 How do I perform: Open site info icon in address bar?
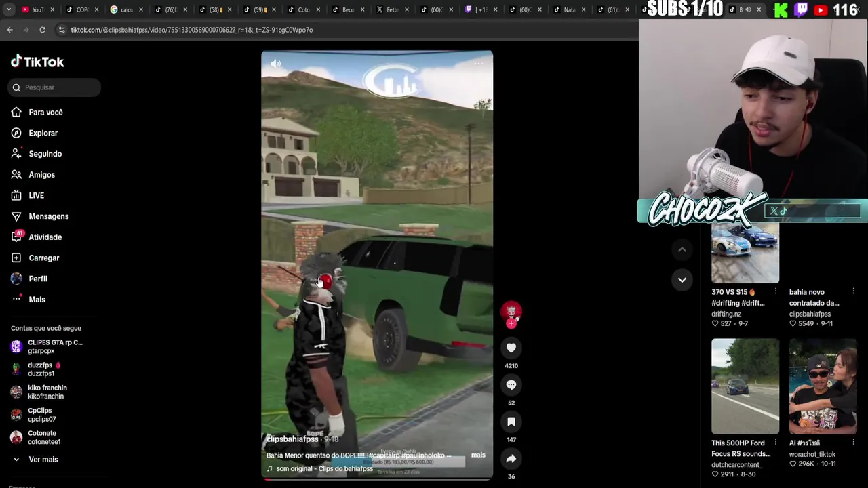click(x=62, y=30)
